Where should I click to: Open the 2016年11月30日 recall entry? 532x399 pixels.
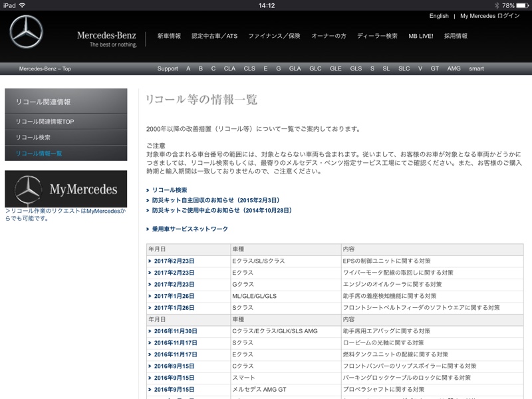tap(176, 331)
